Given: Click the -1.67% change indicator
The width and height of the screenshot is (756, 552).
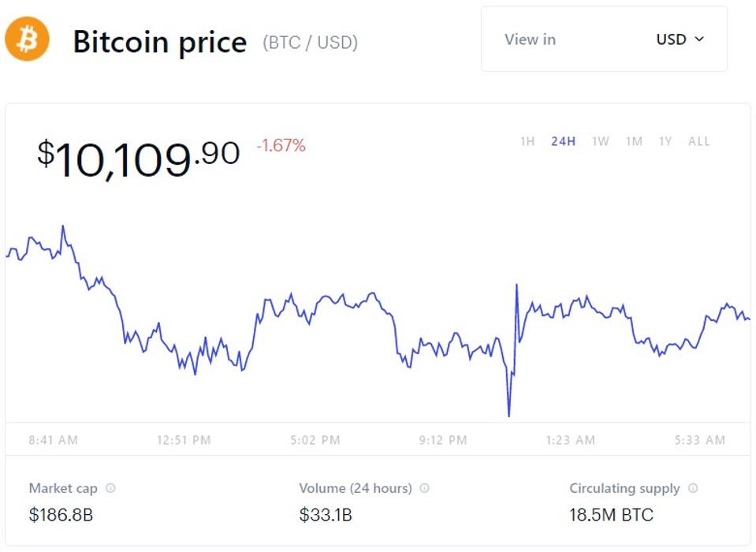Looking at the screenshot, I should pos(281,145).
